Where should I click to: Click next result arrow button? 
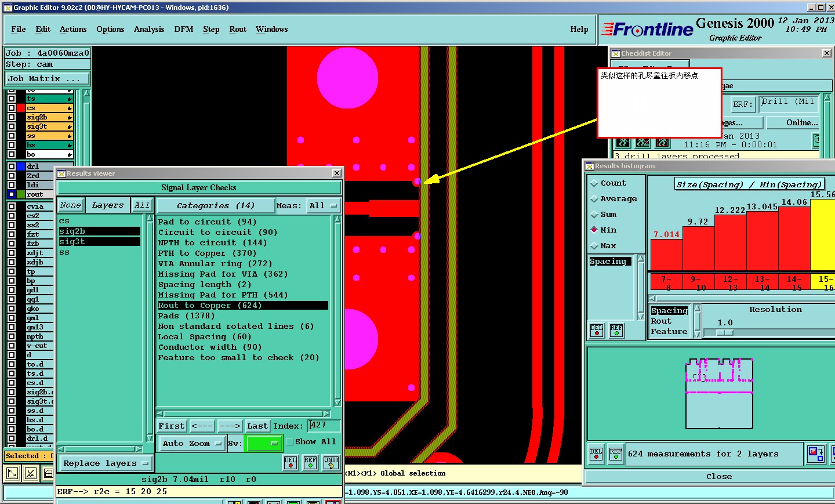230,426
